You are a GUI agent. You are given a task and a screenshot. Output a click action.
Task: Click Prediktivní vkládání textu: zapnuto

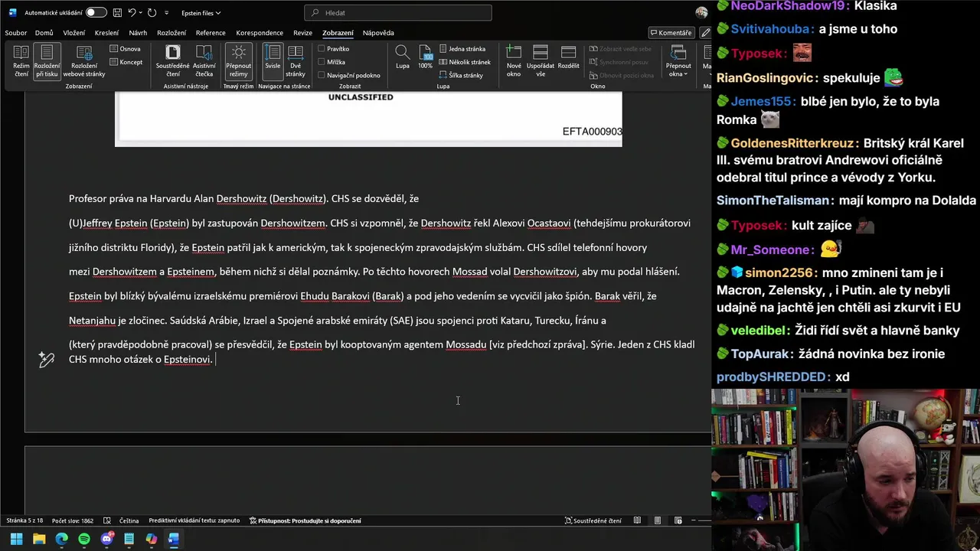pyautogui.click(x=194, y=520)
